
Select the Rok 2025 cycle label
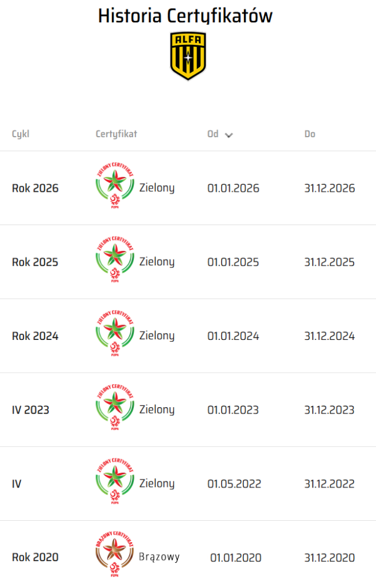click(x=35, y=262)
